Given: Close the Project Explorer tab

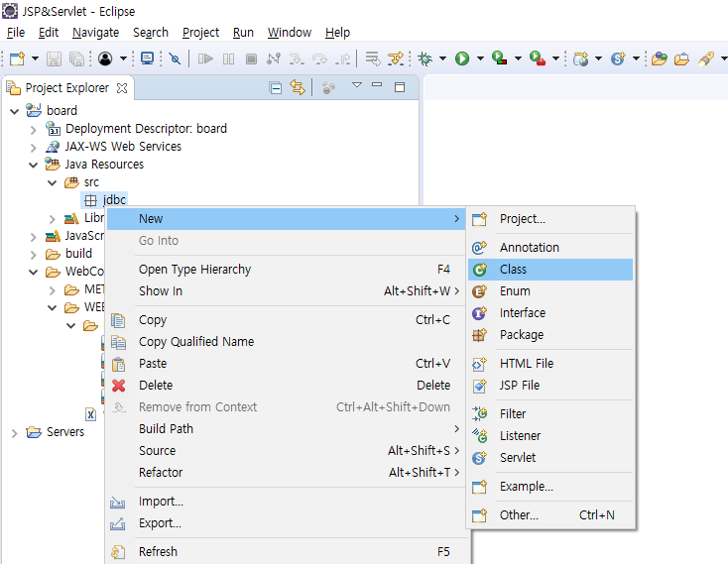Looking at the screenshot, I should 122,88.
